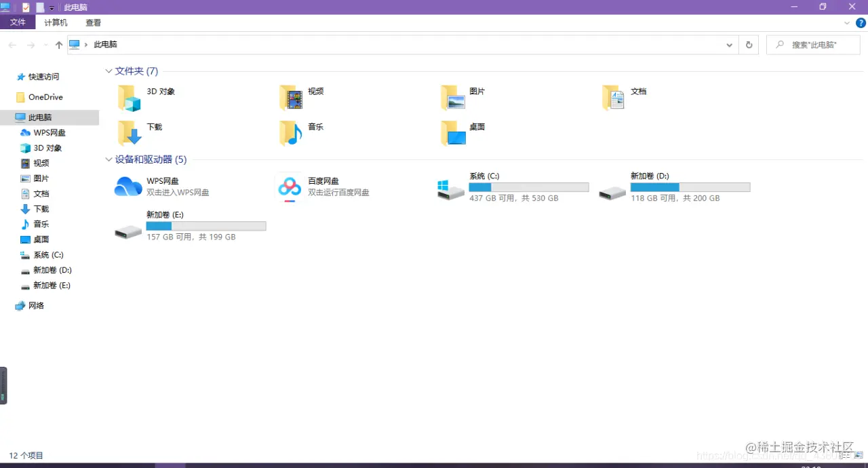
Task: Open address bar history dropdown
Action: tap(730, 45)
